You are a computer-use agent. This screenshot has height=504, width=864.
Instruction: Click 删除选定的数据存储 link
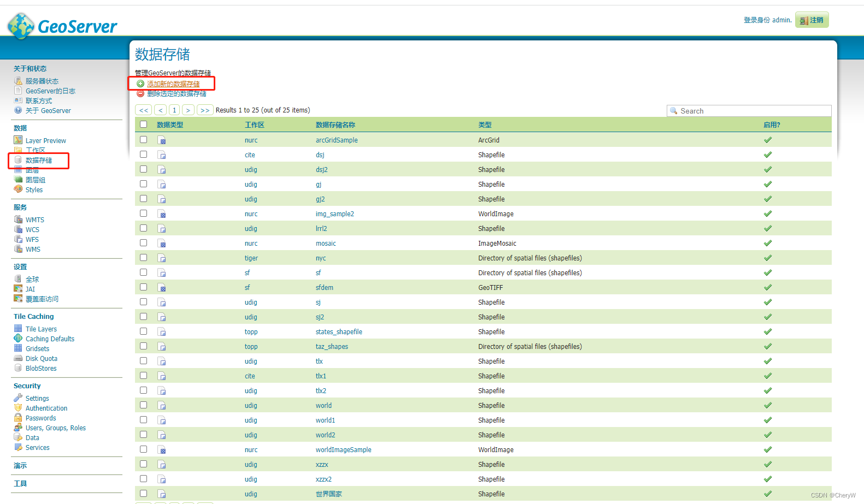click(177, 93)
